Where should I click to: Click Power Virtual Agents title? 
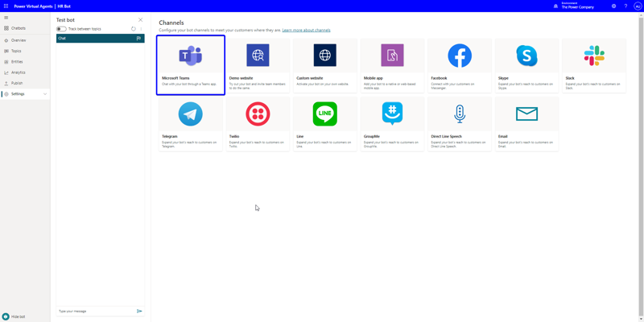(33, 6)
